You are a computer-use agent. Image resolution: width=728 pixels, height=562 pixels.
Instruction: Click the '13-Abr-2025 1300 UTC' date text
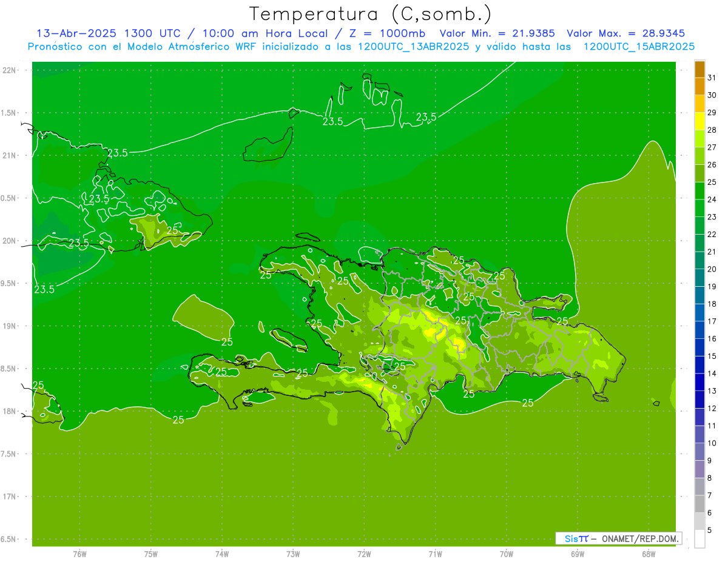(109, 33)
